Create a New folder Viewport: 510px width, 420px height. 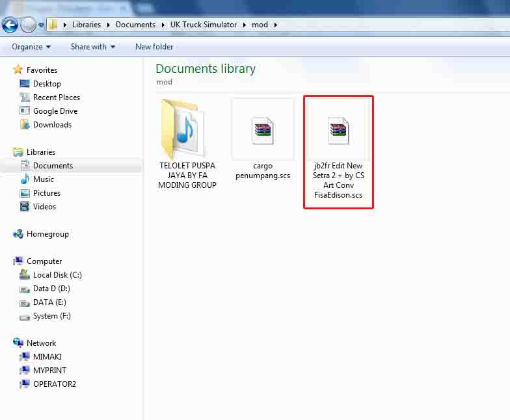point(154,47)
